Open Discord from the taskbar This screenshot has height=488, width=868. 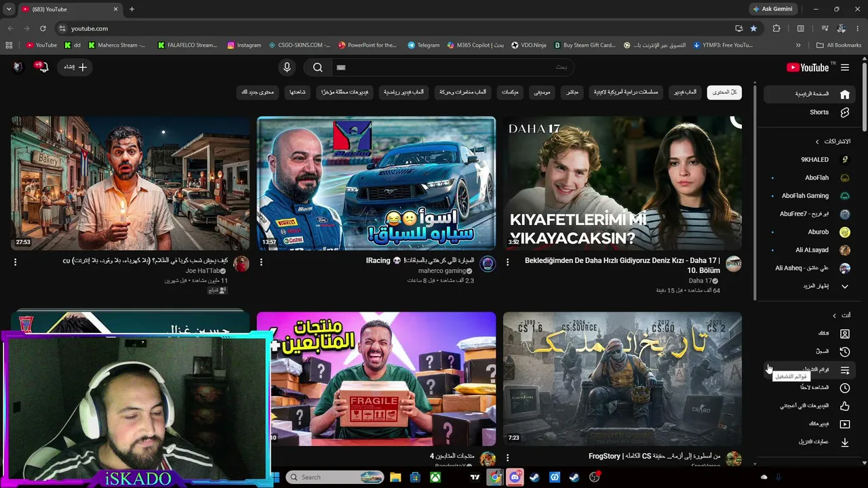tap(515, 477)
